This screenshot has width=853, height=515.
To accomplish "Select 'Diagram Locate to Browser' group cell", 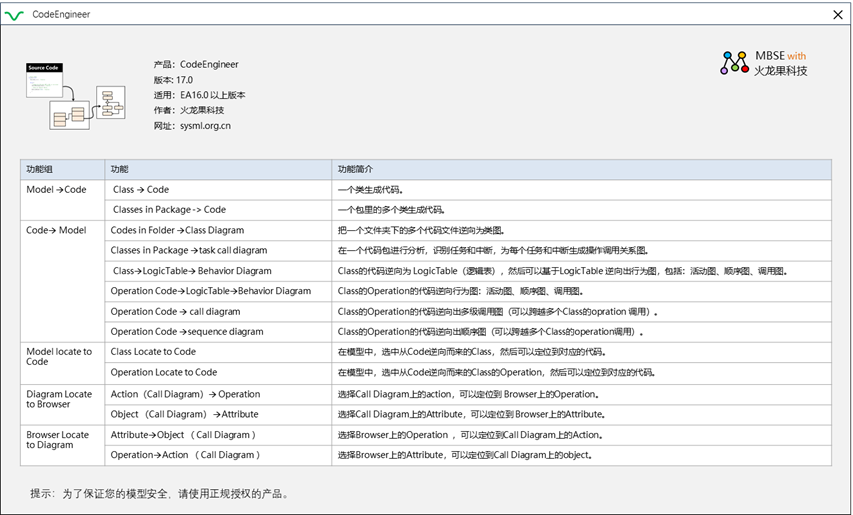I will (x=63, y=405).
